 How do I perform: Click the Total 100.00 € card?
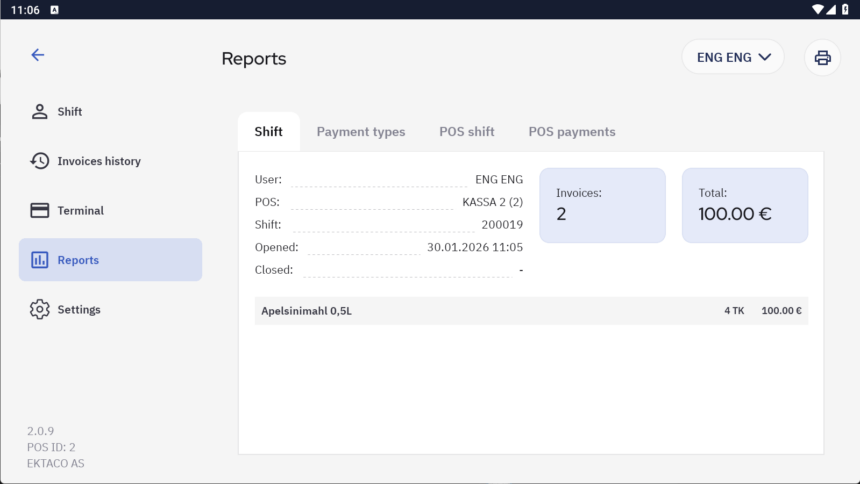(x=744, y=205)
